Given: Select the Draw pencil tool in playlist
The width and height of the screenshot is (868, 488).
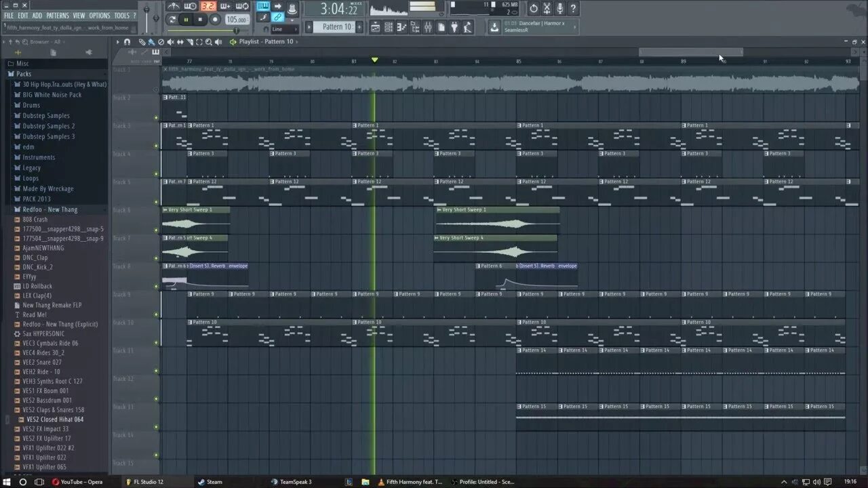Looking at the screenshot, I should (x=142, y=42).
